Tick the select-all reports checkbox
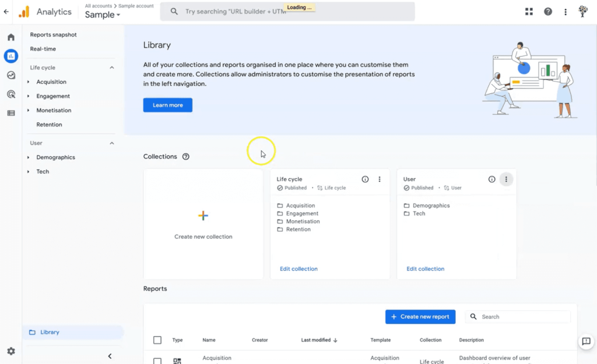This screenshot has height=364, width=597. (x=157, y=340)
